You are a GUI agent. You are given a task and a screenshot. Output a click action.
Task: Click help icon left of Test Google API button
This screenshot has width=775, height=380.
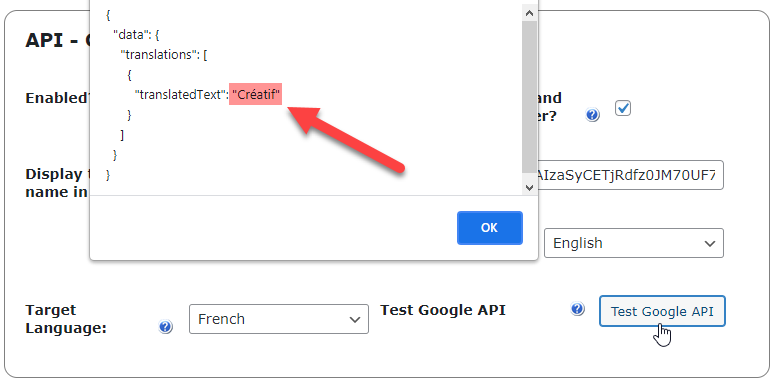[x=577, y=309]
